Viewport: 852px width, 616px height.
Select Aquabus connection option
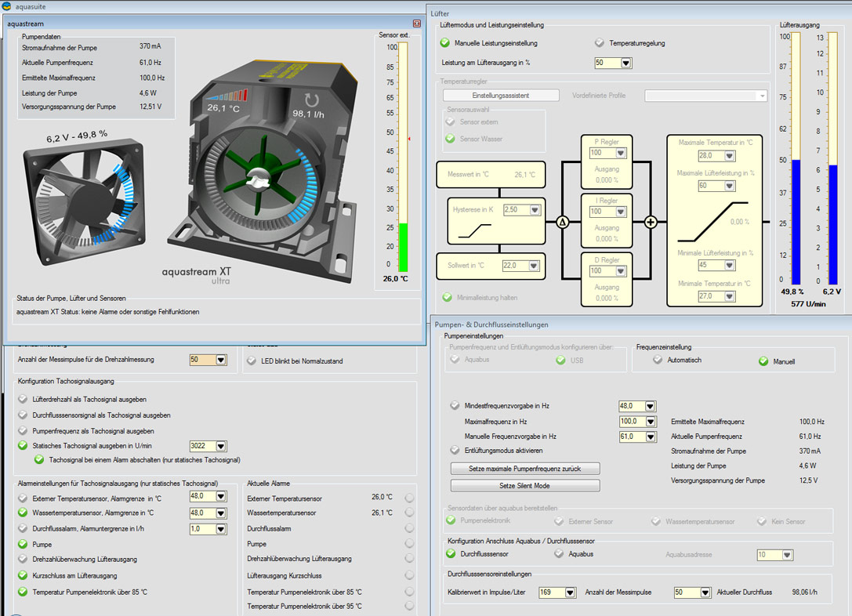click(559, 553)
